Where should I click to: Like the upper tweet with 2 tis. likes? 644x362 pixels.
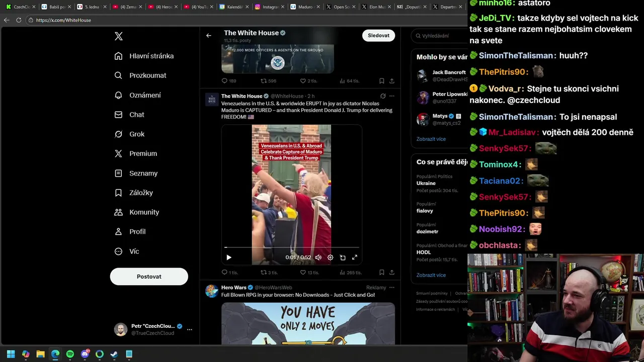coord(308,81)
